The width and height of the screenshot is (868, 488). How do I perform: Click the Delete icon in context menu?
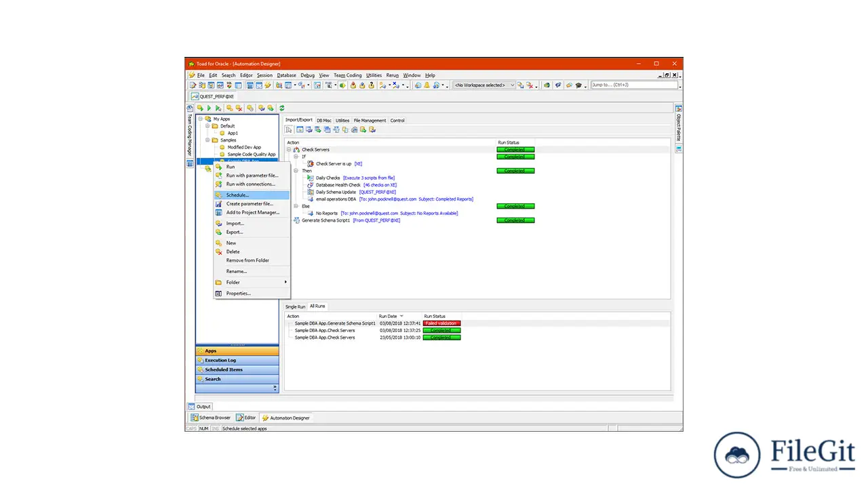[x=218, y=252]
